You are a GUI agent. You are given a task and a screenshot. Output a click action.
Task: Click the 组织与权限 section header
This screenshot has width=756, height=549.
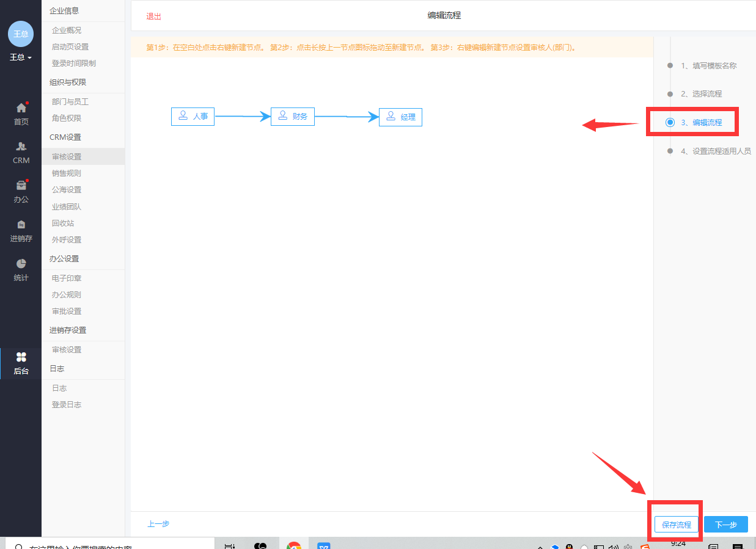pos(68,82)
